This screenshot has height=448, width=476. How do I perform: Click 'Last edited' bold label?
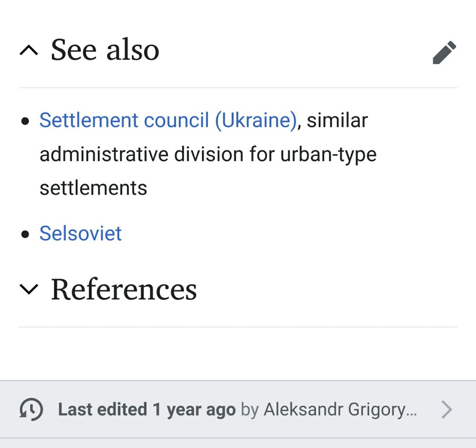tap(103, 409)
